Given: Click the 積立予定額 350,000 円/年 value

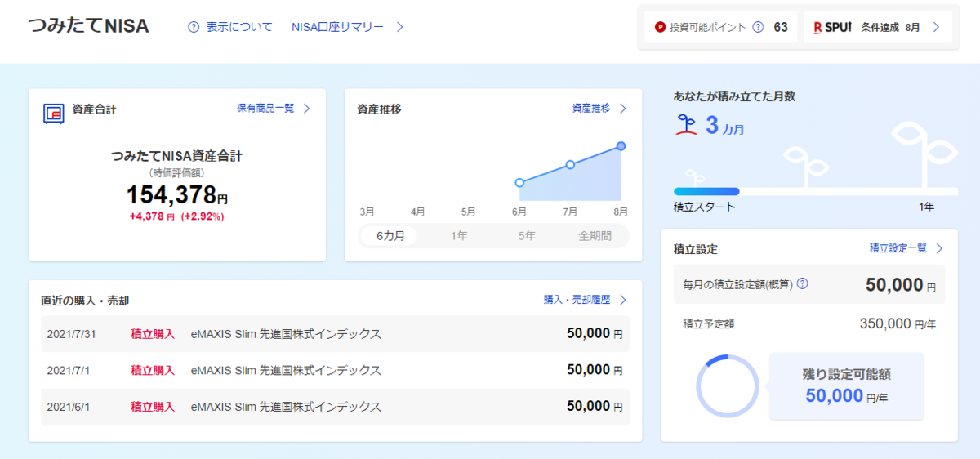Looking at the screenshot, I should point(898,323).
